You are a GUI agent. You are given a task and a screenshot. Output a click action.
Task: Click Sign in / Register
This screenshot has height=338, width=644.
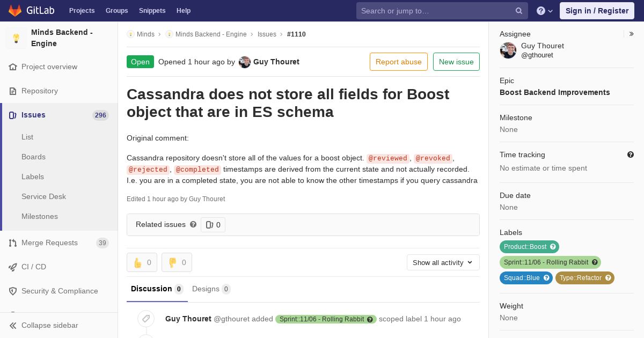[597, 11]
